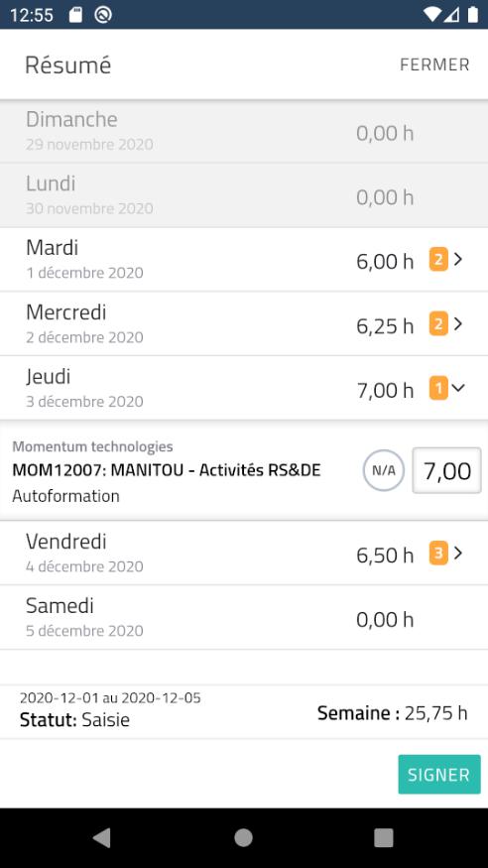Select the Samedi 5 décembre row
This screenshot has height=868, width=488.
244,617
